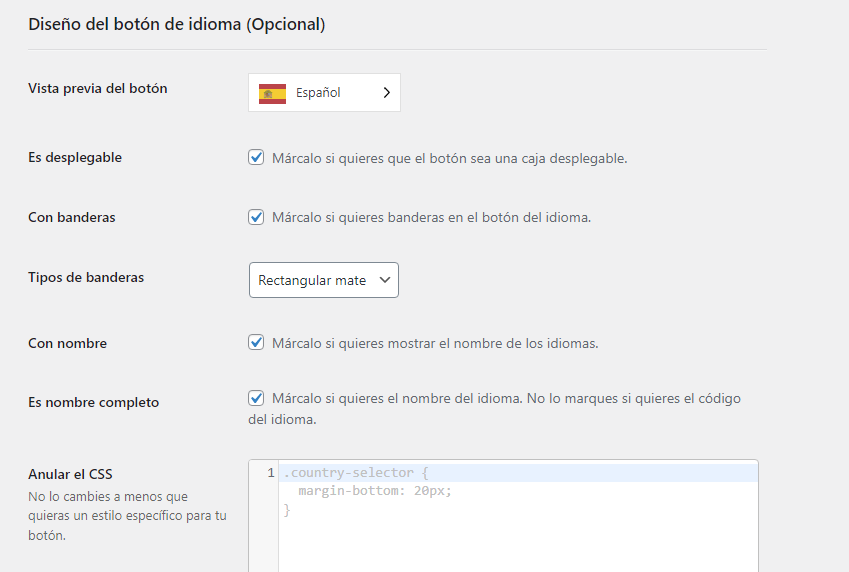Click the "Vista previa del botón" label
Viewport: 849px width, 572px height.
(98, 88)
